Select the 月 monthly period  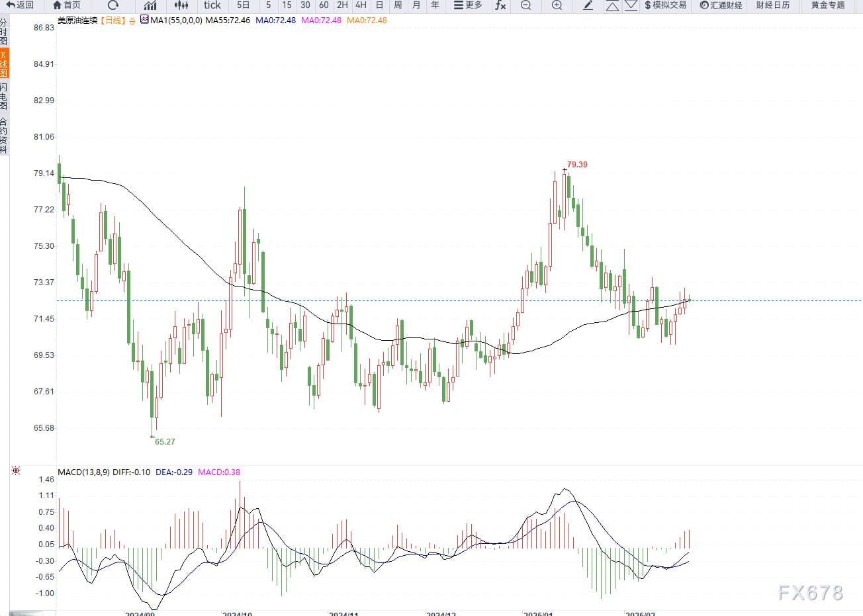(x=416, y=5)
